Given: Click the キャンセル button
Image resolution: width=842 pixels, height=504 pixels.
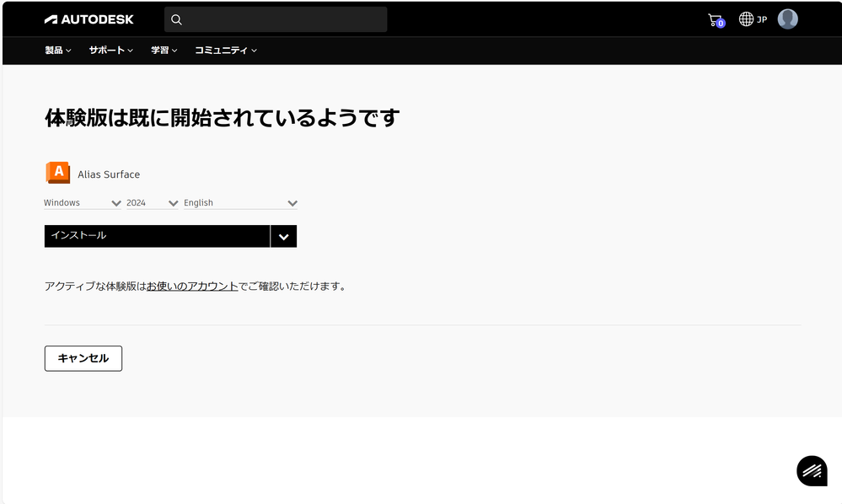Looking at the screenshot, I should pos(83,358).
